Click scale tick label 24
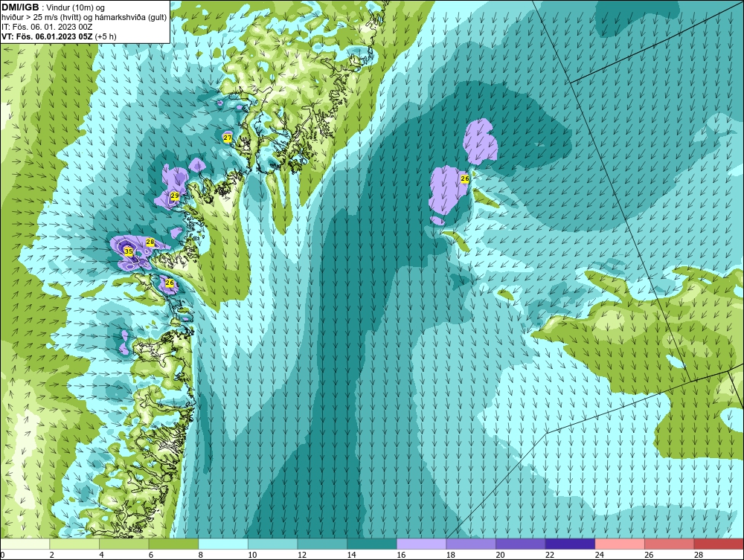The width and height of the screenshot is (744, 560). pyautogui.click(x=599, y=555)
